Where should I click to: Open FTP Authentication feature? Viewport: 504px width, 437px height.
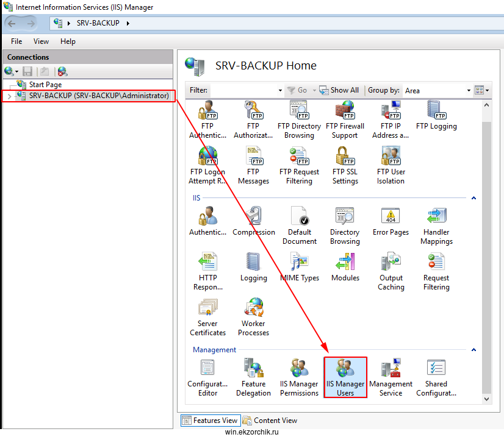click(207, 120)
